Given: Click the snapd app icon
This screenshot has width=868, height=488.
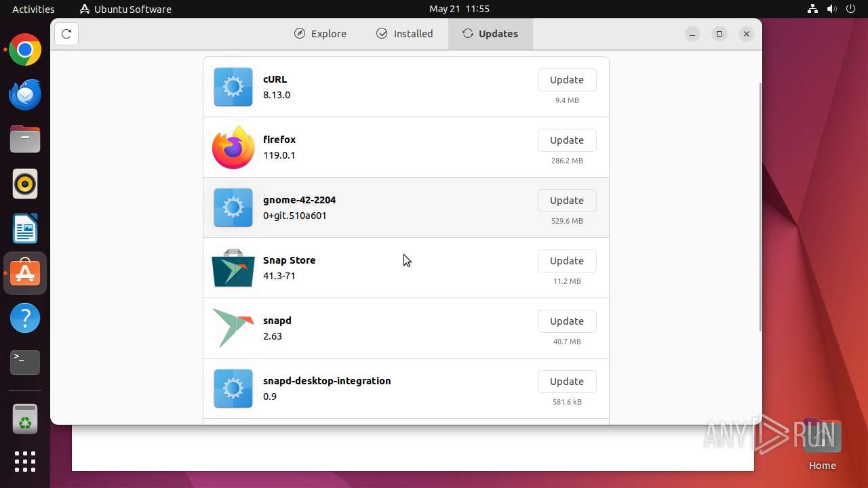Looking at the screenshot, I should coord(233,328).
